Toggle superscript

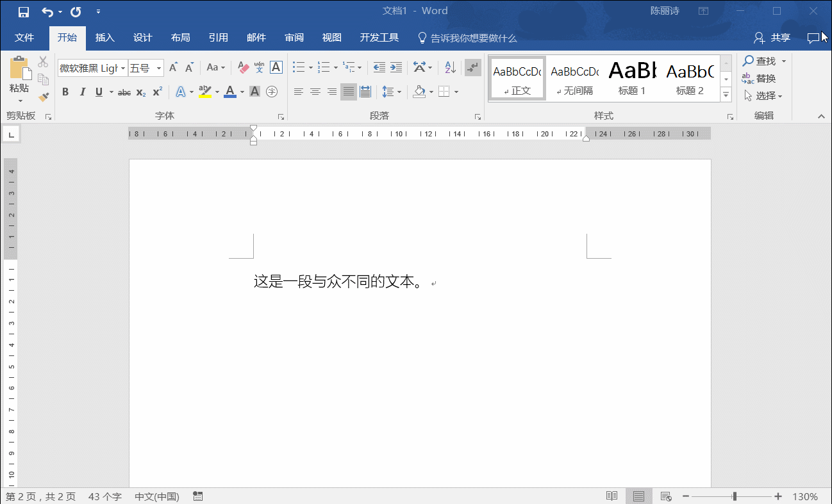158,92
